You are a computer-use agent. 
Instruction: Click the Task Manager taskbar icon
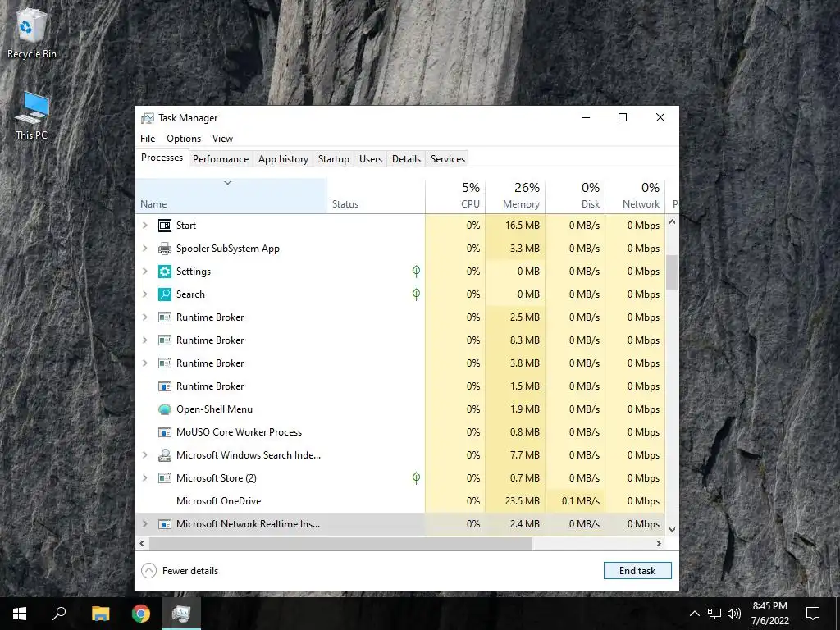point(181,614)
